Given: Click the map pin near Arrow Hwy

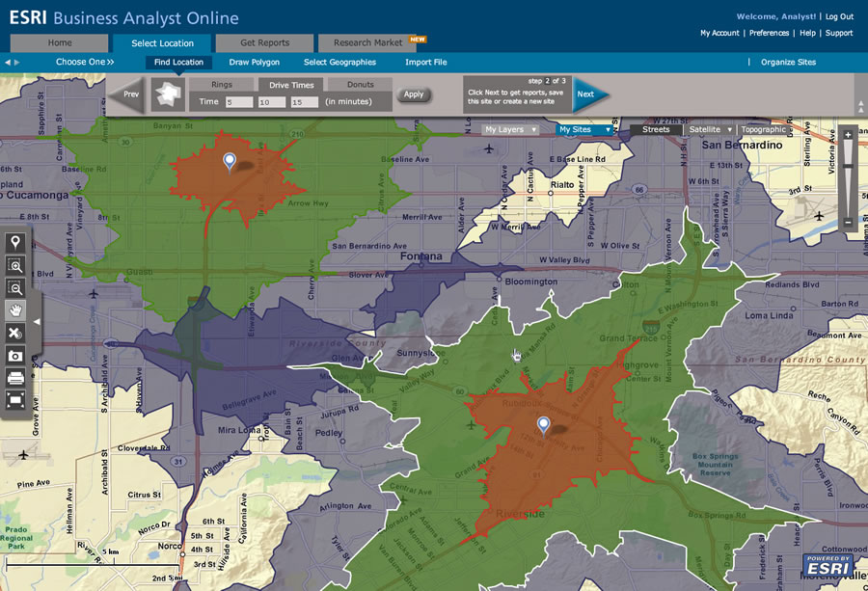Looking at the screenshot, I should tap(230, 162).
